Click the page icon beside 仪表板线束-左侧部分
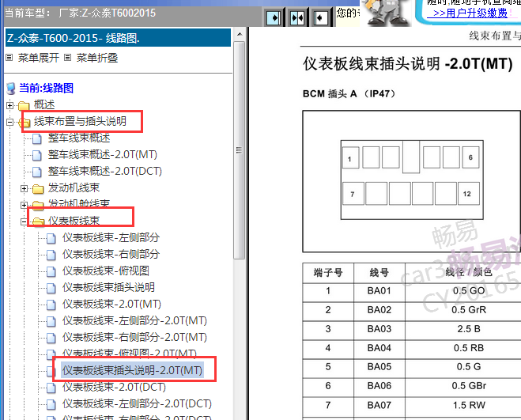The image size is (521, 420). (51, 238)
